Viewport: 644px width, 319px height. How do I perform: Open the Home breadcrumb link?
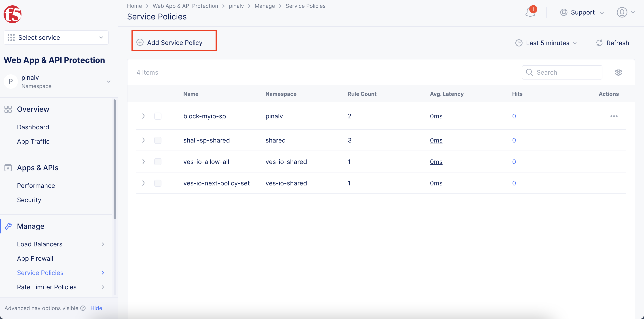tap(134, 6)
